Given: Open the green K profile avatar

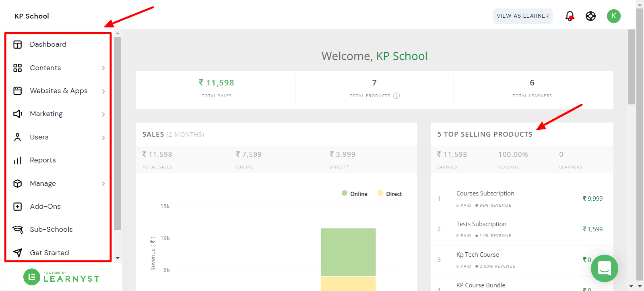Looking at the screenshot, I should (x=613, y=16).
